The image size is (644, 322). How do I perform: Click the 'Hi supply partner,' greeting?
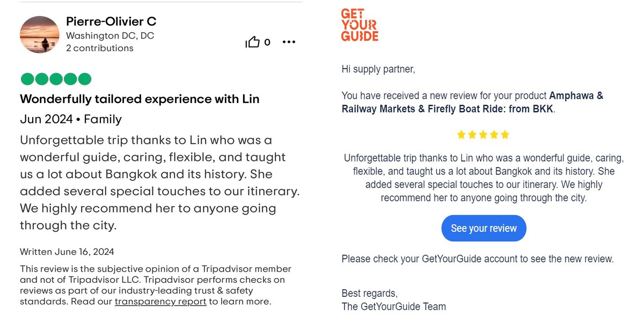[378, 69]
